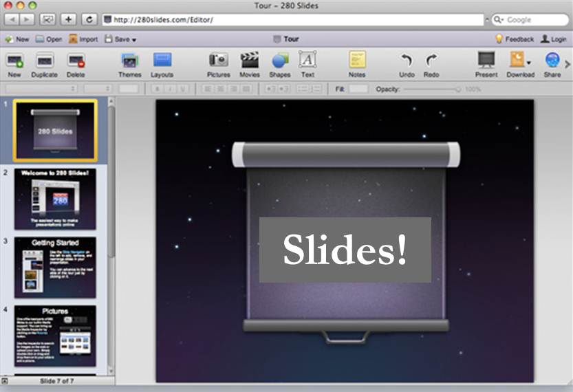Center align text
Image resolution: width=573 pixels, height=392 pixels.
click(x=220, y=89)
